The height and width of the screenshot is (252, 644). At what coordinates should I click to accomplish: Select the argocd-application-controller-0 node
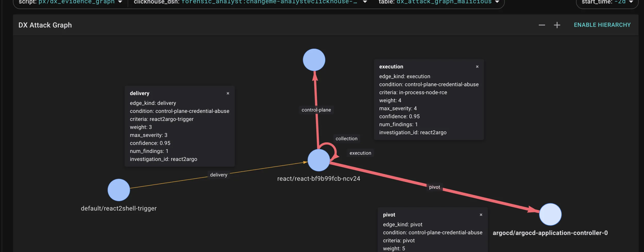[x=550, y=214]
